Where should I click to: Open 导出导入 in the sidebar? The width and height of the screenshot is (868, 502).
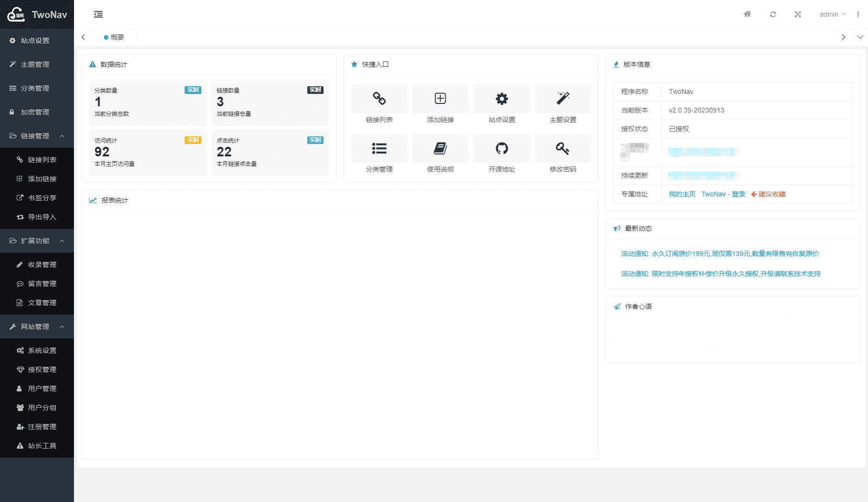37,217
